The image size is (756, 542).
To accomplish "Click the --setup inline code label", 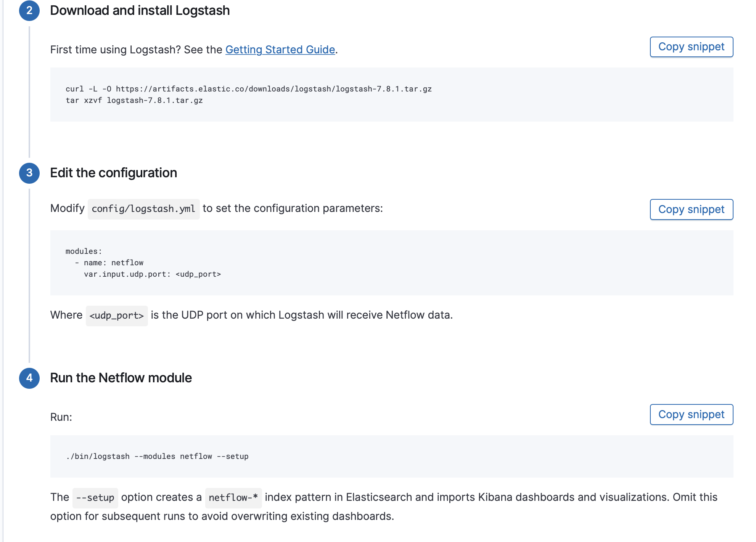I will (x=95, y=498).
